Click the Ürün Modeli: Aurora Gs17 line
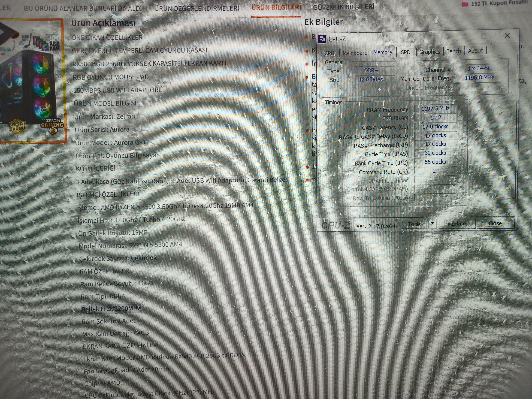 [x=112, y=143]
